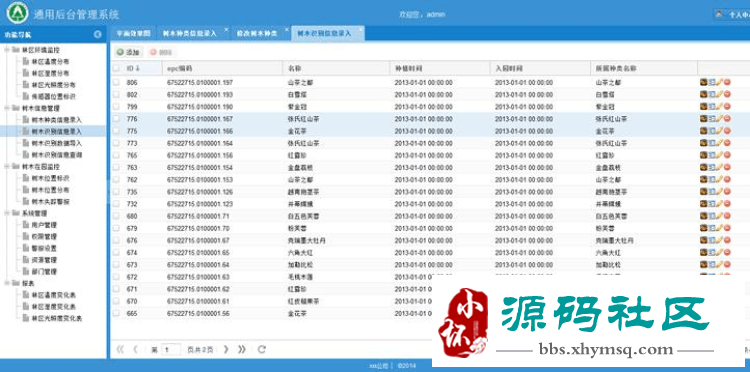The width and height of the screenshot is (750, 372).
Task: Open the blue detail list icon in row 802
Action: (712, 94)
